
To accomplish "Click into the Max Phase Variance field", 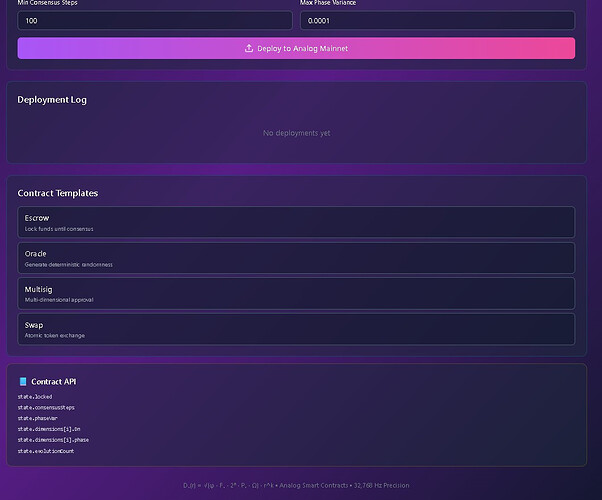I will (437, 20).
